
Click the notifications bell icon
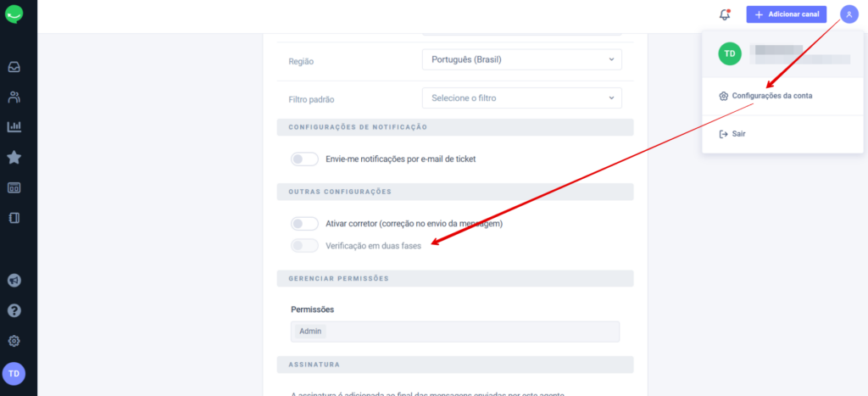[x=725, y=14]
